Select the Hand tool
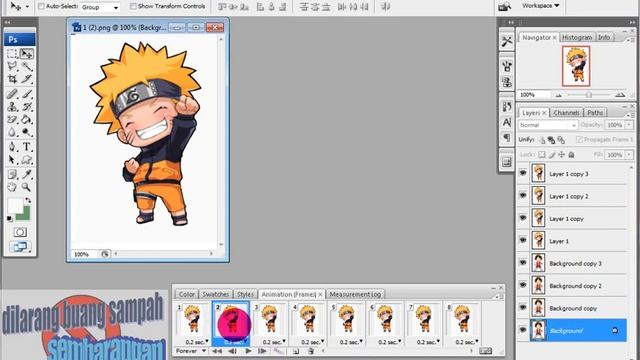Viewport: 640px width, 360px height. tap(12, 187)
